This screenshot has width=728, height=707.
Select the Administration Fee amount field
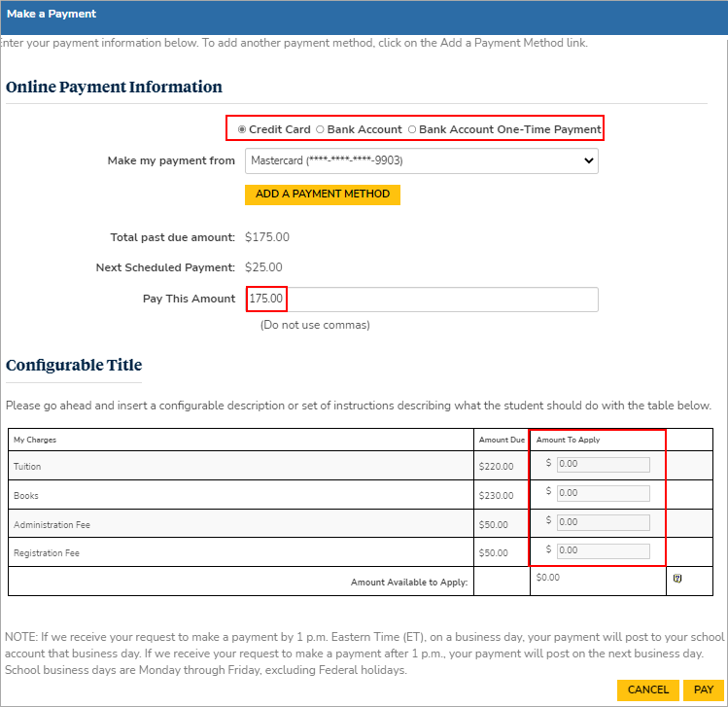click(603, 522)
